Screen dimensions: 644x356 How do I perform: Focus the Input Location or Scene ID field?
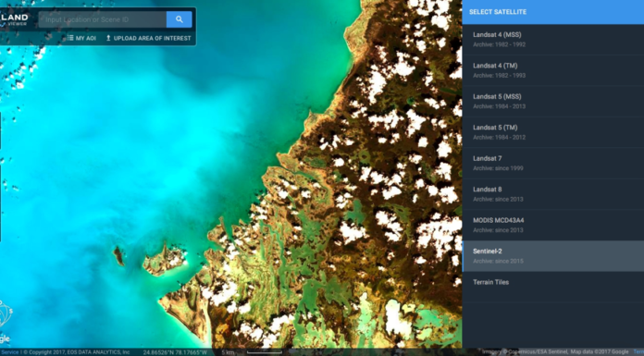[103, 19]
